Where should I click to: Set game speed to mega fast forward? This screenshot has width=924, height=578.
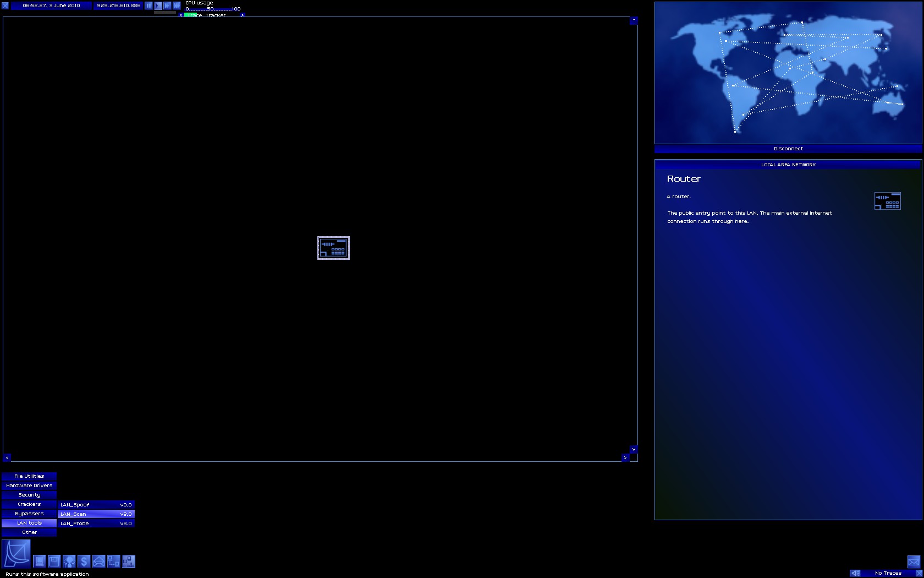(x=177, y=6)
